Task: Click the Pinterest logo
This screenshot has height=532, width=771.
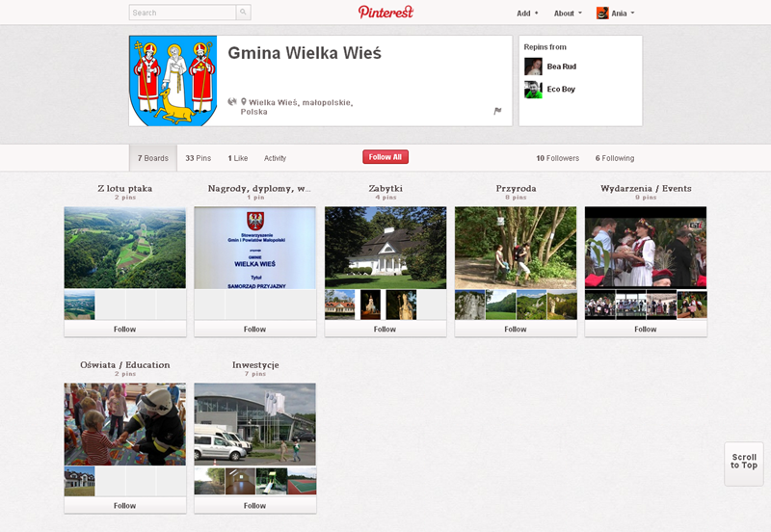Action: point(385,13)
